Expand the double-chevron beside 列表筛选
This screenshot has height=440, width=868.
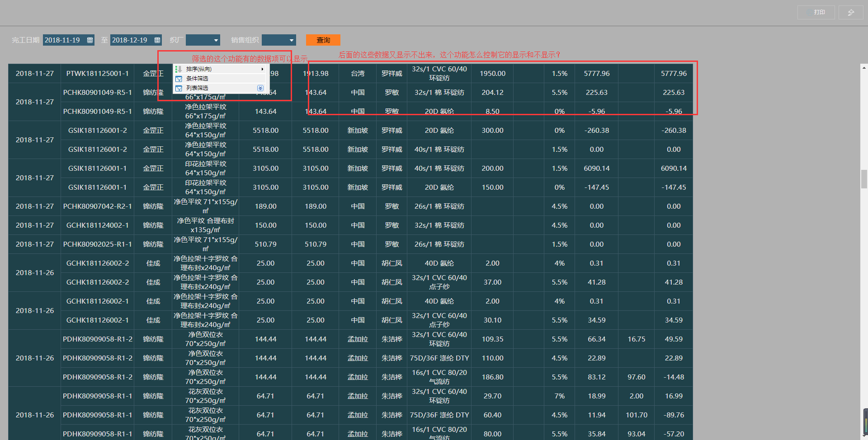[260, 88]
